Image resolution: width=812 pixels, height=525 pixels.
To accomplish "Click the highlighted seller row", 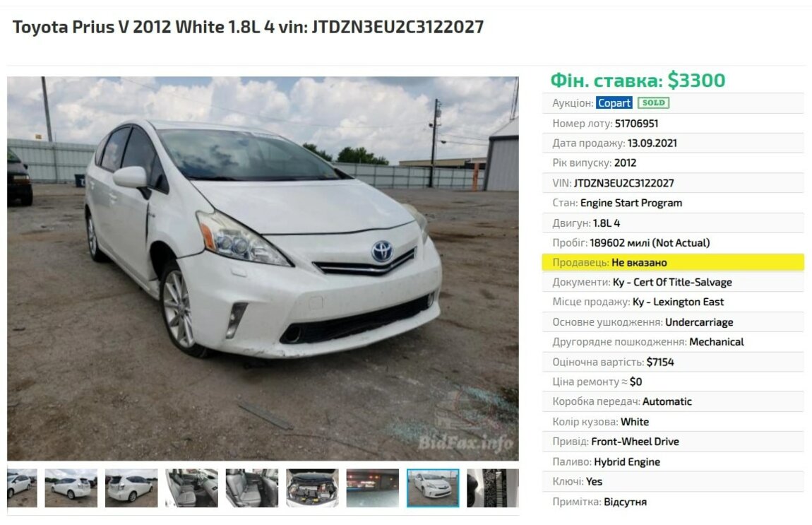I will (673, 262).
